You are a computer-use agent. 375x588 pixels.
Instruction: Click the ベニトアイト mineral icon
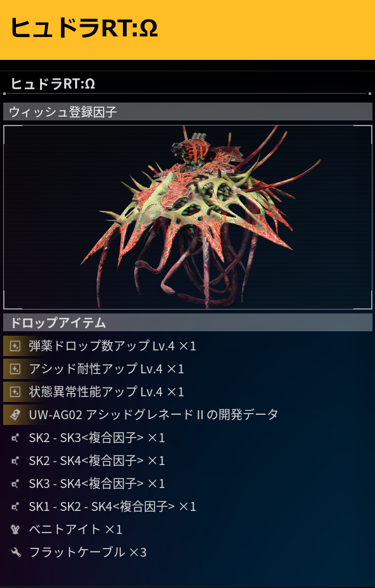pyautogui.click(x=15, y=529)
